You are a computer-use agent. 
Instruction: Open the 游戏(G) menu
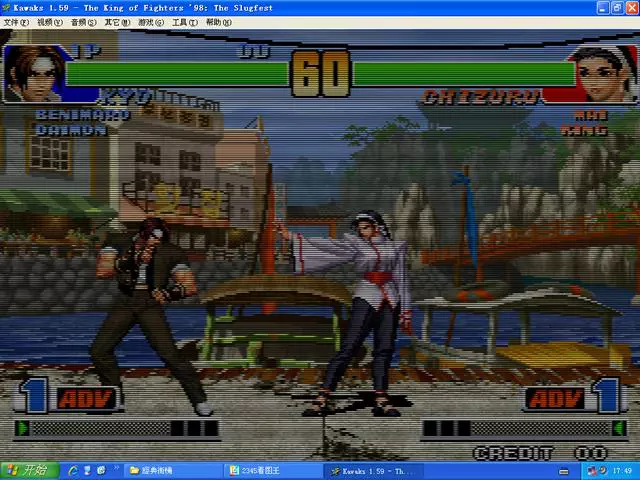pyautogui.click(x=151, y=22)
